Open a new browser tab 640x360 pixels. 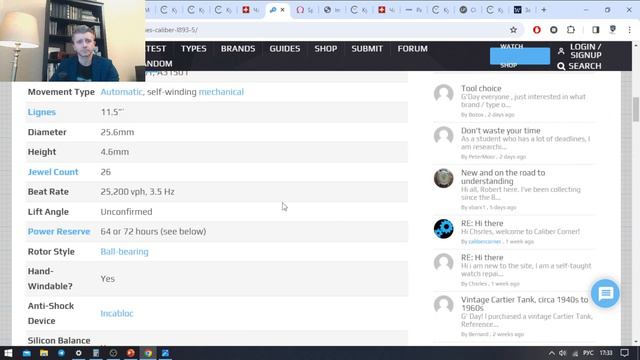click(544, 10)
